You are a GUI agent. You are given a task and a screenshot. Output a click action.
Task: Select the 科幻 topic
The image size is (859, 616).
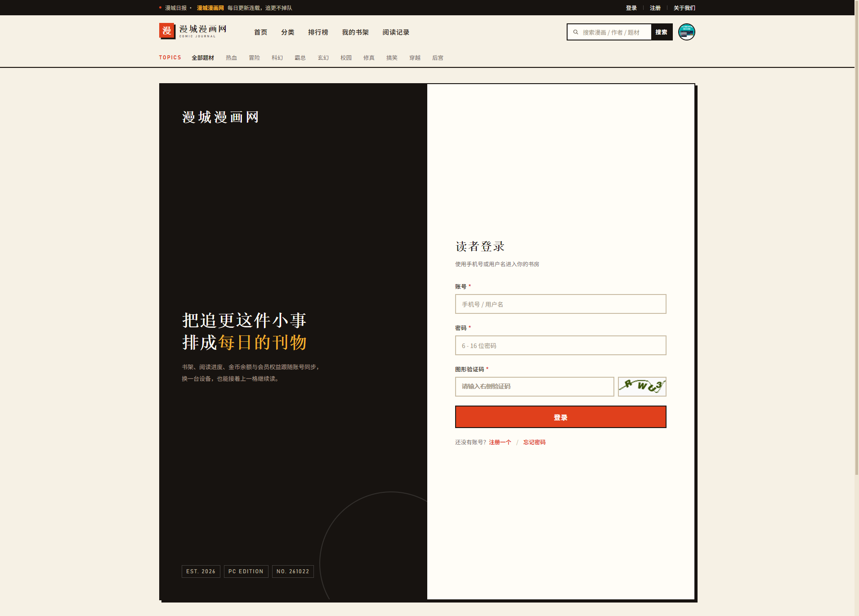point(277,58)
